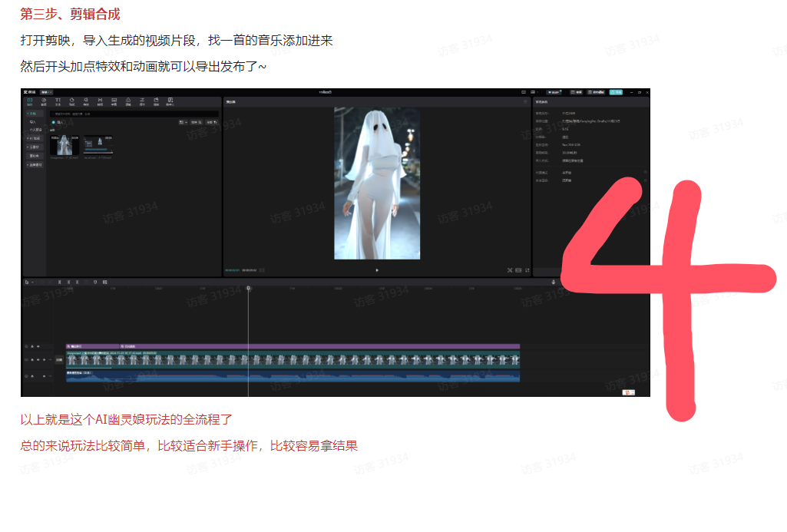The height and width of the screenshot is (532, 787).
Task: Toggle the proxy mode switch in draft parameters
Action: tap(644, 173)
